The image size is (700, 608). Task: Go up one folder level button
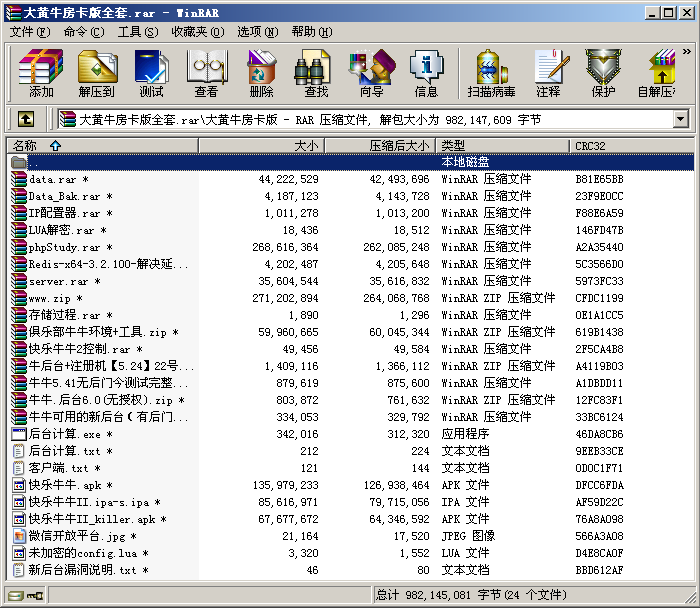(x=26, y=119)
